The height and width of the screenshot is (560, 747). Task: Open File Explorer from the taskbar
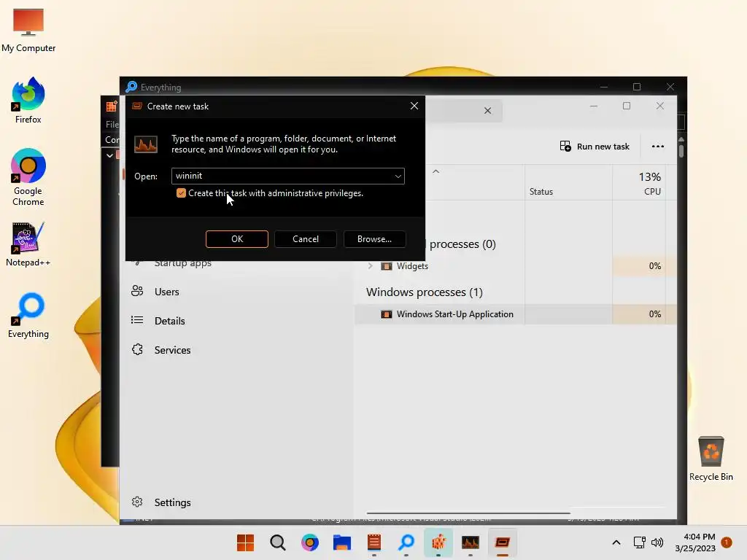pyautogui.click(x=342, y=542)
